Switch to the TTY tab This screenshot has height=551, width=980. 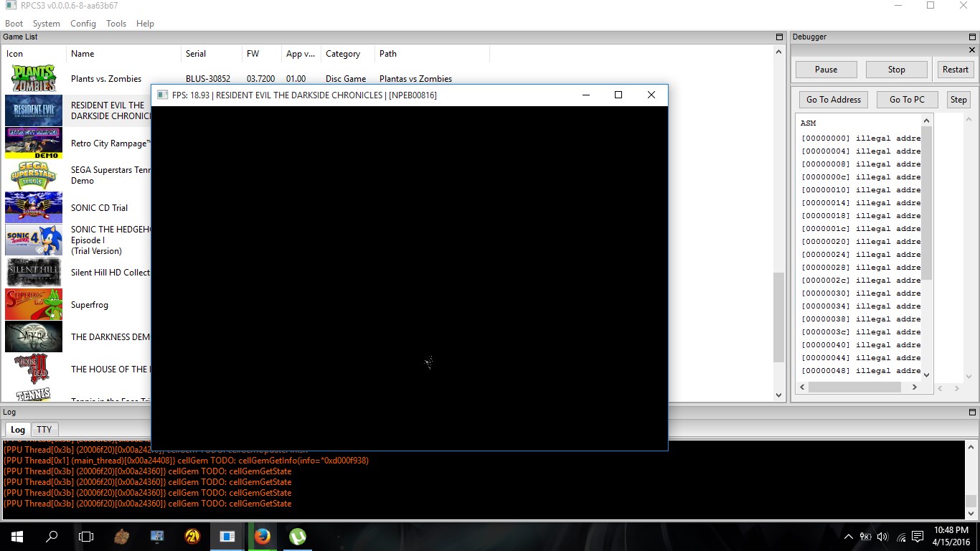(x=44, y=430)
